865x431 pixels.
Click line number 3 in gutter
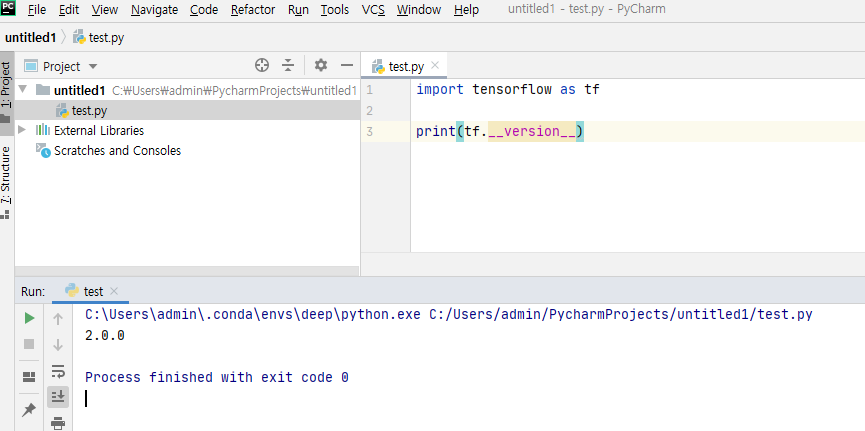(369, 132)
